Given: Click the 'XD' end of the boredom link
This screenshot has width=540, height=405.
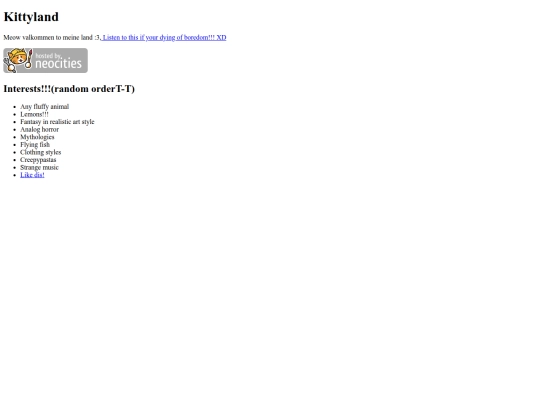Looking at the screenshot, I should pos(221,37).
